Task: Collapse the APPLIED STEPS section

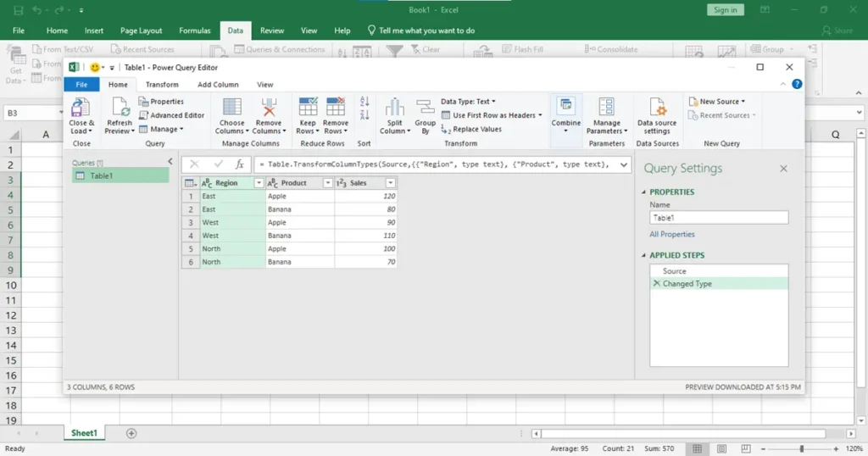Action: 643,255
